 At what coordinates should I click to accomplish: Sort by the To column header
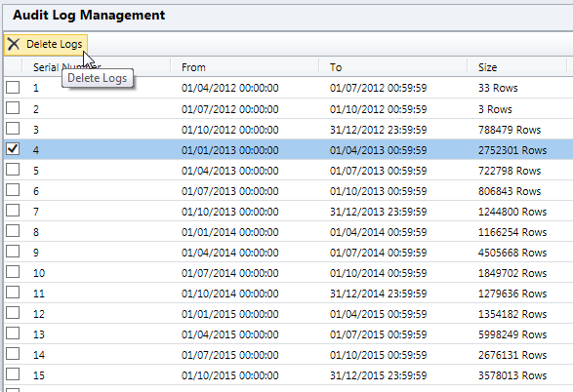393,67
